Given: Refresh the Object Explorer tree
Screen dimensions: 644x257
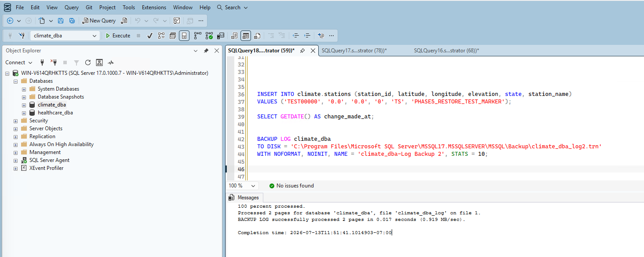Looking at the screenshot, I should (88, 62).
